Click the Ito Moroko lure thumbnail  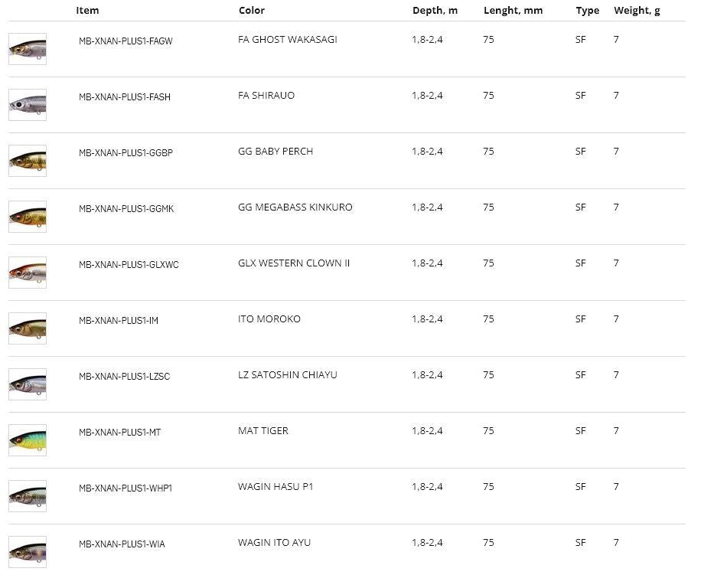pos(28,328)
